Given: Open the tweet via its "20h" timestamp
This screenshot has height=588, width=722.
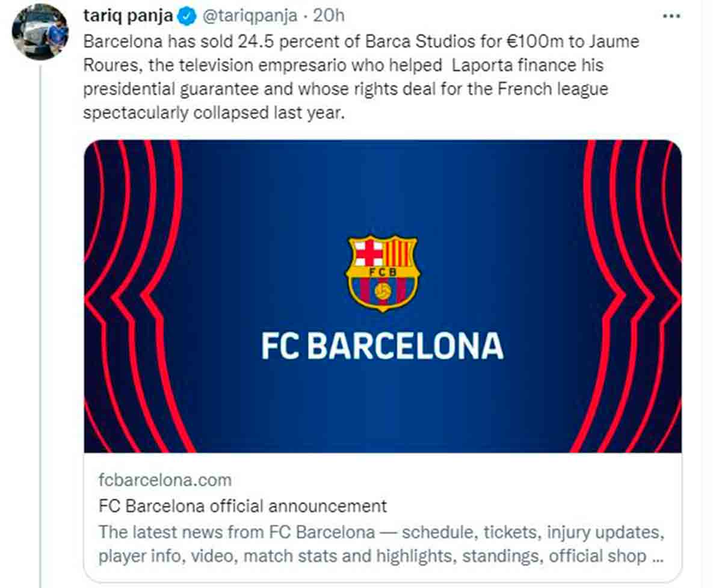Looking at the screenshot, I should pyautogui.click(x=329, y=16).
